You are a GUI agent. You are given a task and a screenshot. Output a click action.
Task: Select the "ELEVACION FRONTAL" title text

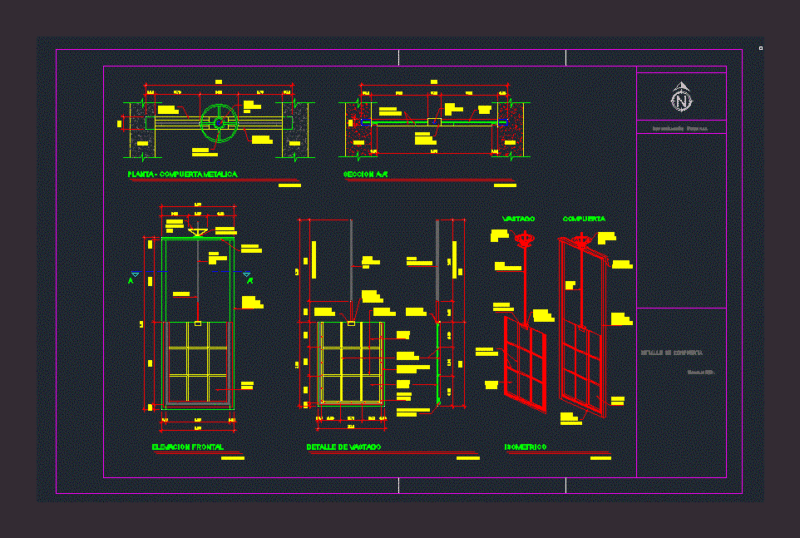[x=188, y=447]
